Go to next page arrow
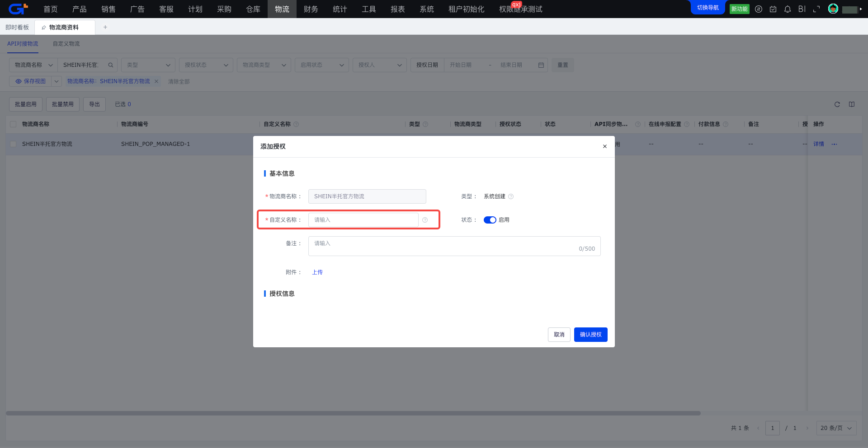 (x=807, y=428)
